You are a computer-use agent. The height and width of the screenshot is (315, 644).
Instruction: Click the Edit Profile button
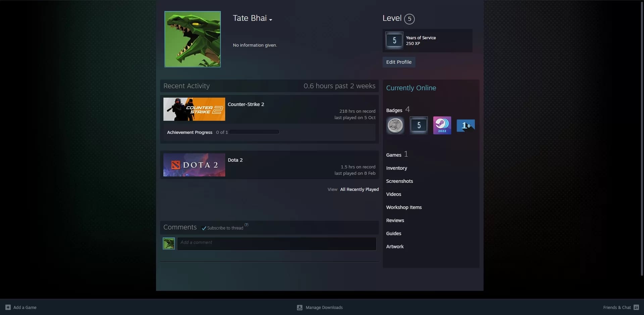click(399, 62)
